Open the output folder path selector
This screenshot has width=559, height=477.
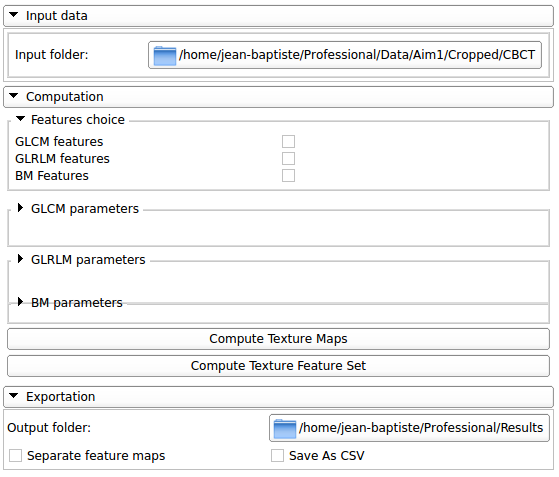click(409, 428)
